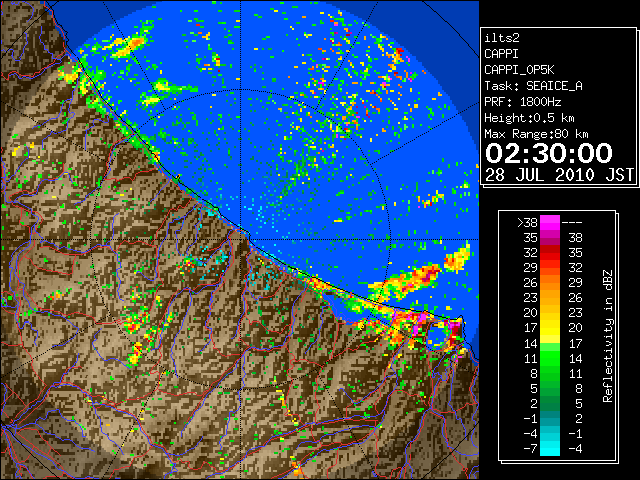Click the 'Reflectivity in dBZ' axis label
Image resolution: width=640 pixels, height=480 pixels.
pos(608,336)
